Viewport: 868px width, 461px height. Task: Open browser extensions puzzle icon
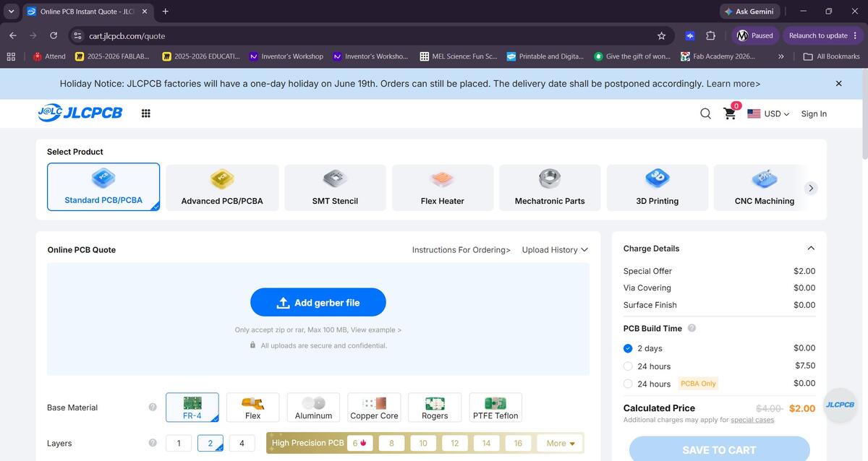(x=710, y=35)
